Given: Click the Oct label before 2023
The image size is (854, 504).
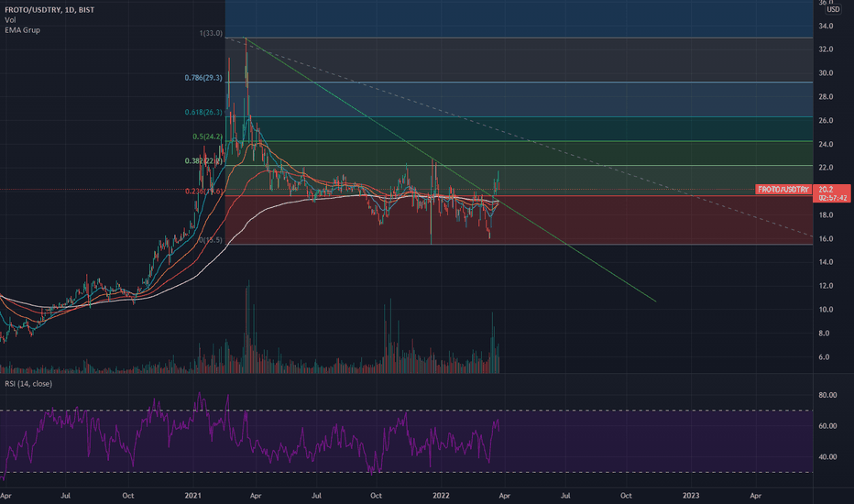Looking at the screenshot, I should (x=627, y=496).
